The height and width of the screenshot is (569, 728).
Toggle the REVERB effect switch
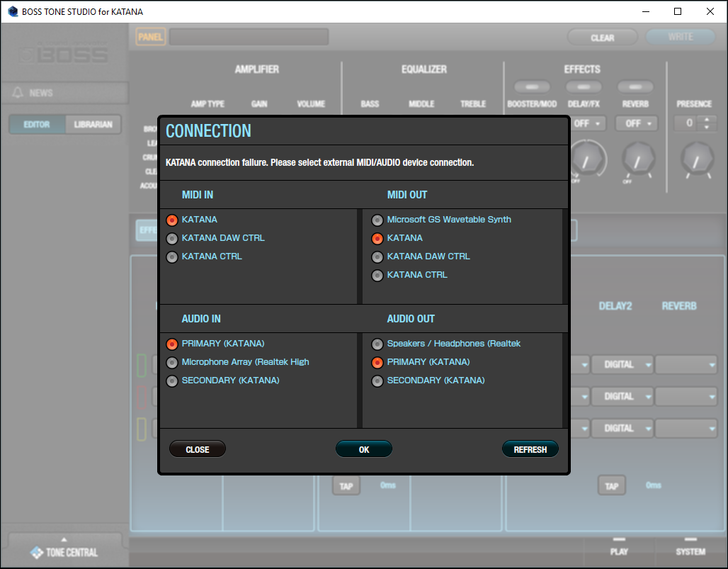(x=635, y=87)
